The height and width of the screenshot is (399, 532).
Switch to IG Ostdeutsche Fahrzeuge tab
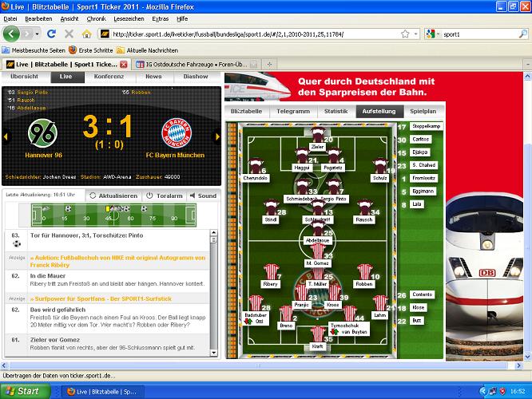pos(196,64)
